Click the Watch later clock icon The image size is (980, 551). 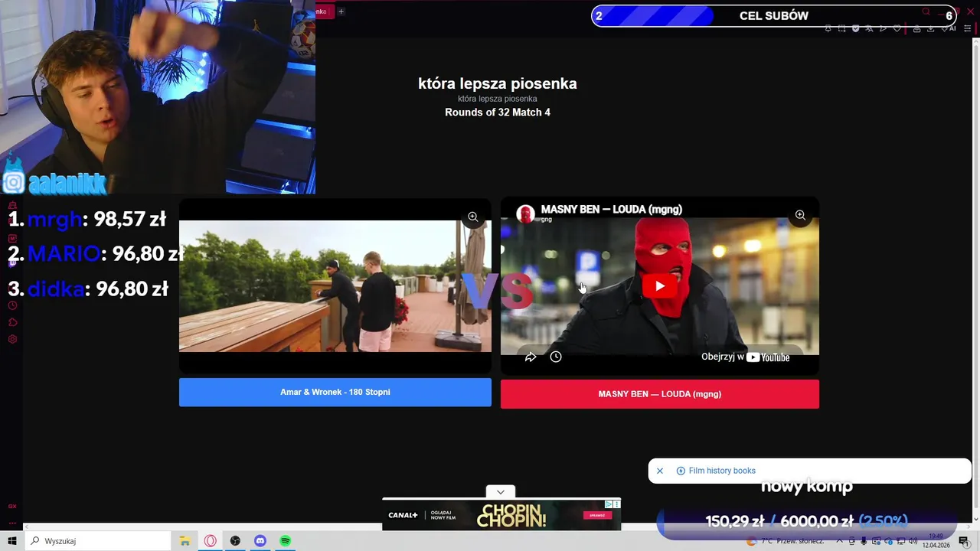point(556,357)
